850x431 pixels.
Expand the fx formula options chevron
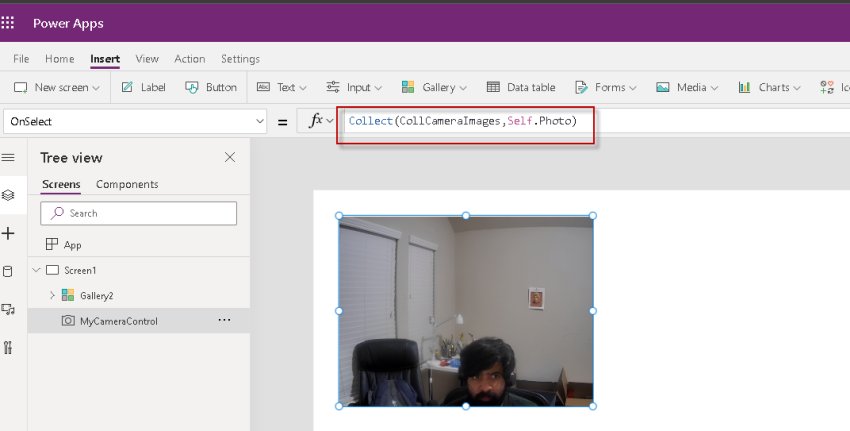tap(330, 121)
